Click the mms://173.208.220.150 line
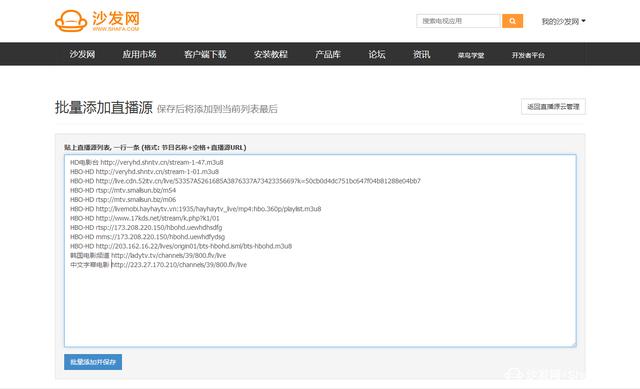This screenshot has height=389, width=640. click(147, 237)
